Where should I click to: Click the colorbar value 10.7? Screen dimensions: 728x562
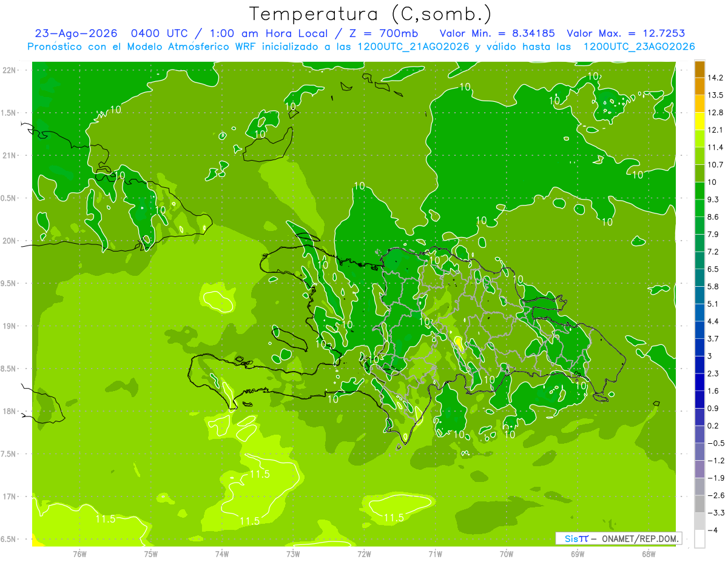click(x=715, y=164)
